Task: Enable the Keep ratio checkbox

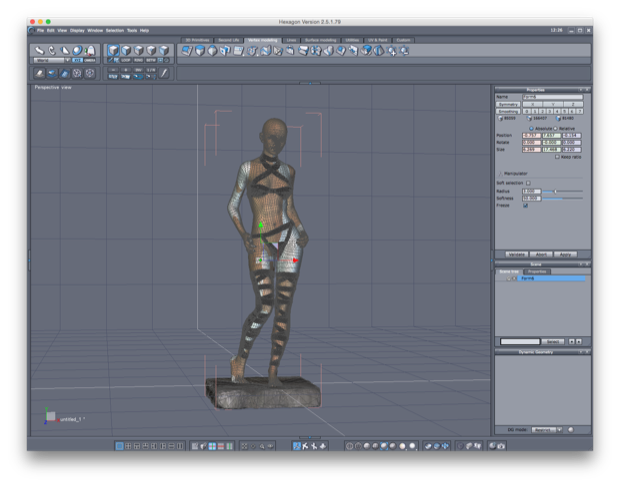Action: coord(558,157)
